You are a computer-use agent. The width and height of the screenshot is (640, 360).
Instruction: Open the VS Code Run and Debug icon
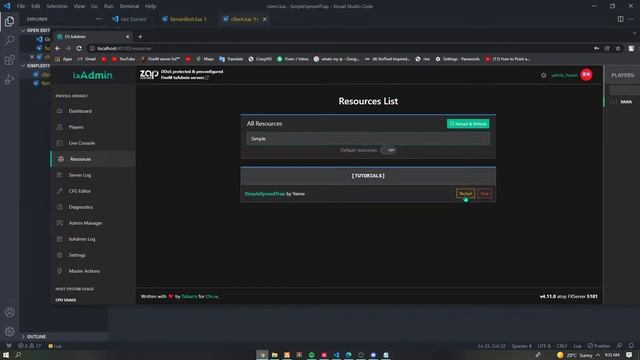coord(9,80)
